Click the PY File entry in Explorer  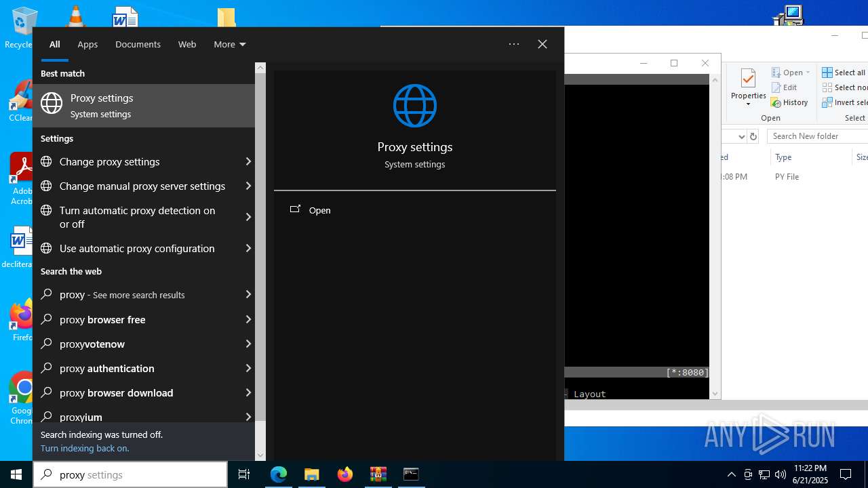click(787, 176)
